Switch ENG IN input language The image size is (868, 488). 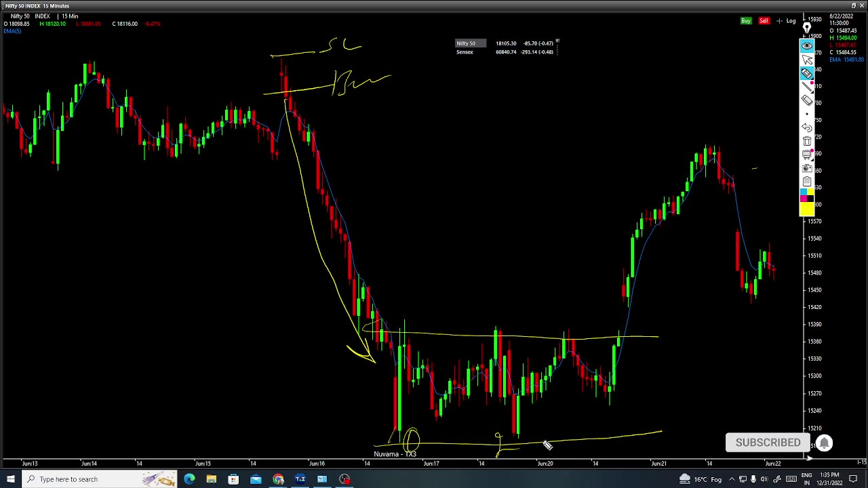pyautogui.click(x=807, y=479)
